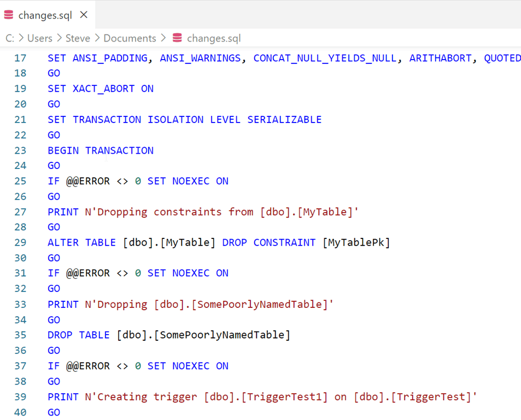The height and width of the screenshot is (420, 521).
Task: Click the database icon on the changes.sql tab
Action: click(x=8, y=15)
